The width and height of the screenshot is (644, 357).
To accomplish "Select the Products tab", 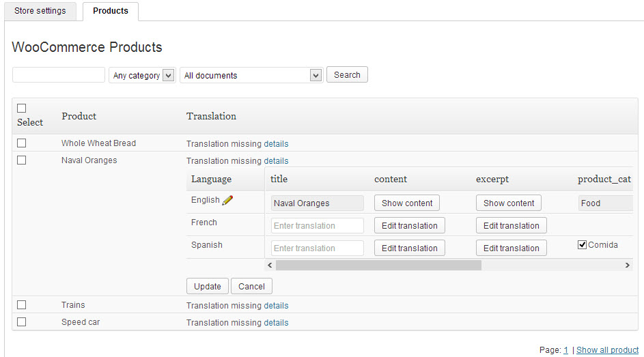I will click(111, 11).
